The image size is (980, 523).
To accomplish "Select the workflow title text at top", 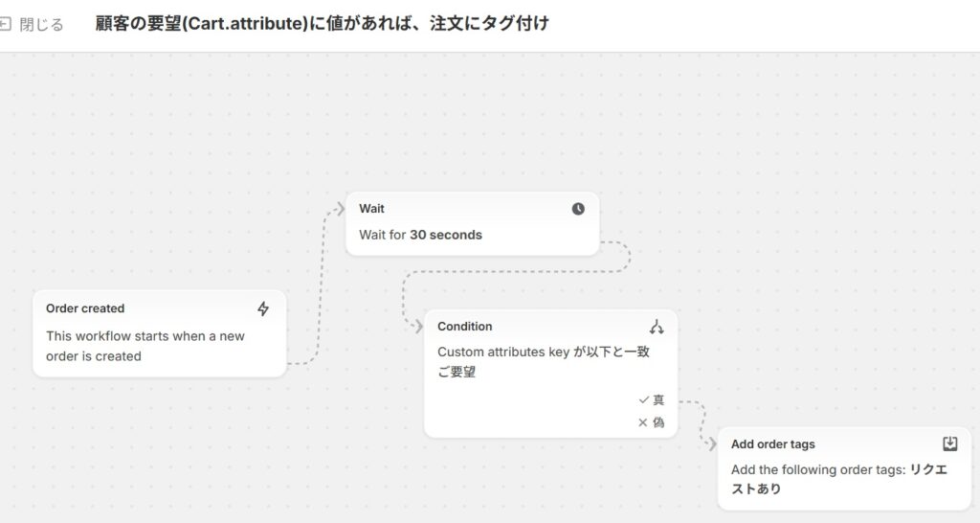I will coord(323,24).
